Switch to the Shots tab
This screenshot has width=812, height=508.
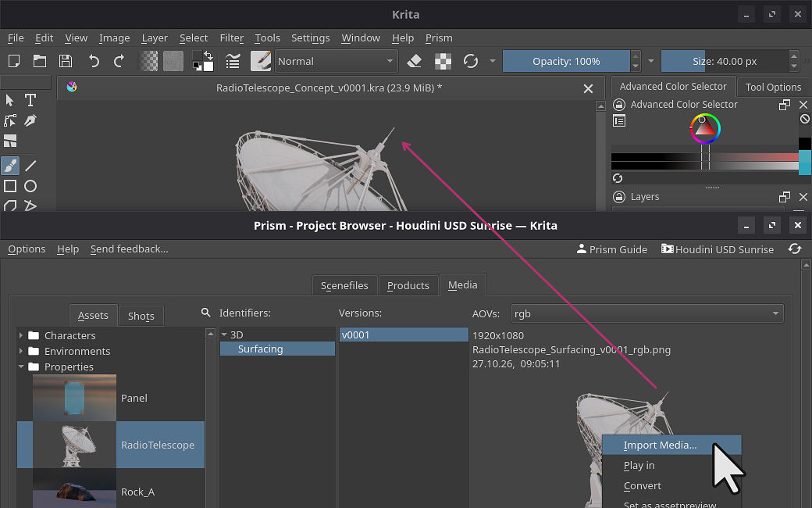tap(141, 316)
